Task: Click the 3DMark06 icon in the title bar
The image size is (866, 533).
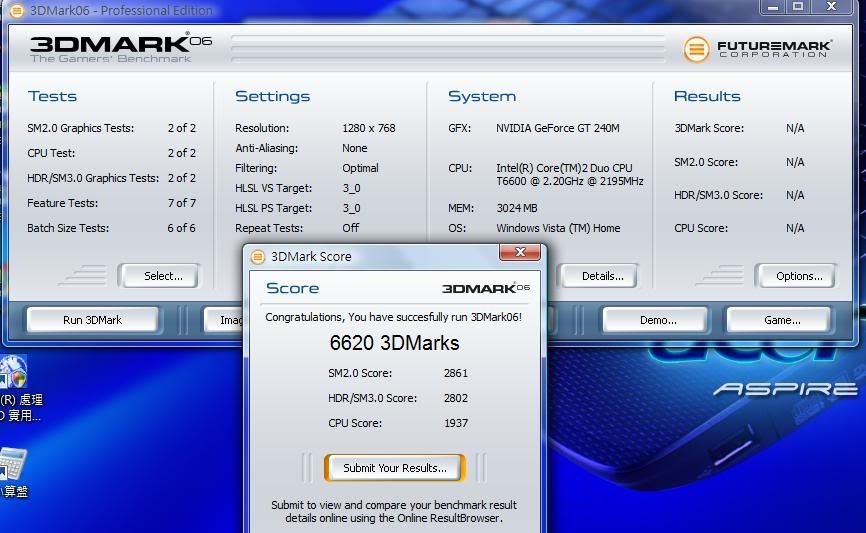Action: click(x=7, y=10)
